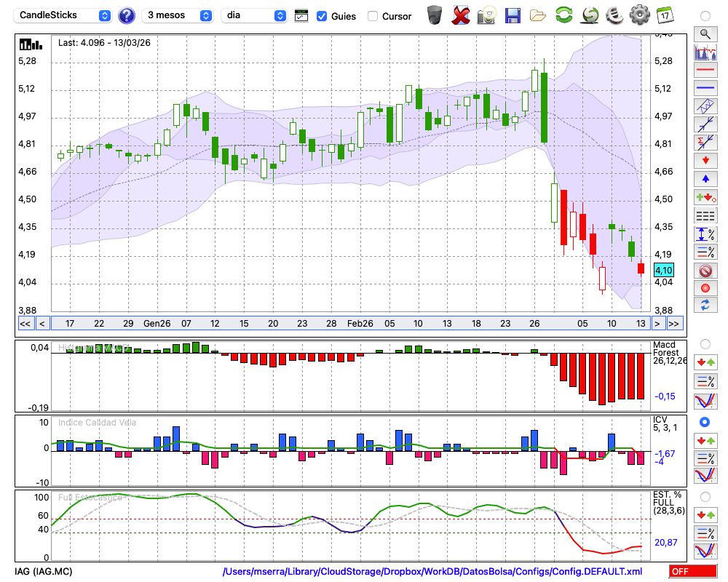
Task: Click the highlighted 4,10 price label
Action: point(663,270)
